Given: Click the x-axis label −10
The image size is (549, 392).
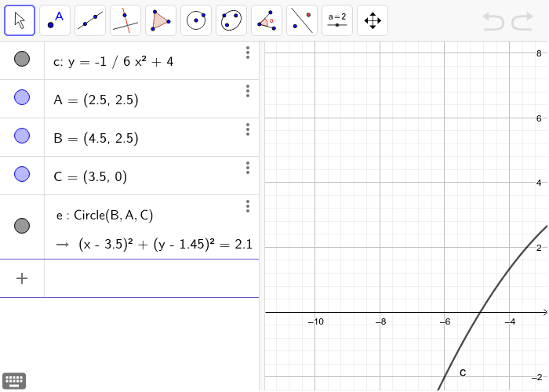Looking at the screenshot, I should pos(316,321).
